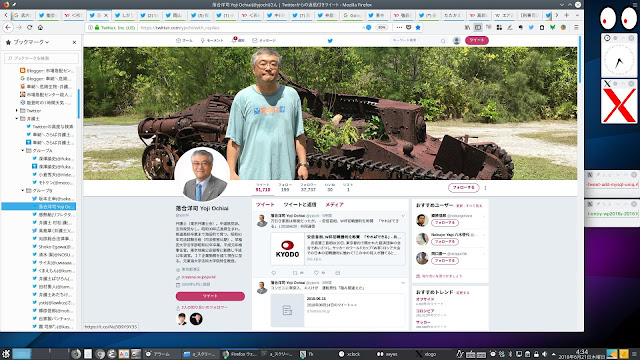Open the profile website link in bio

pos(198,277)
